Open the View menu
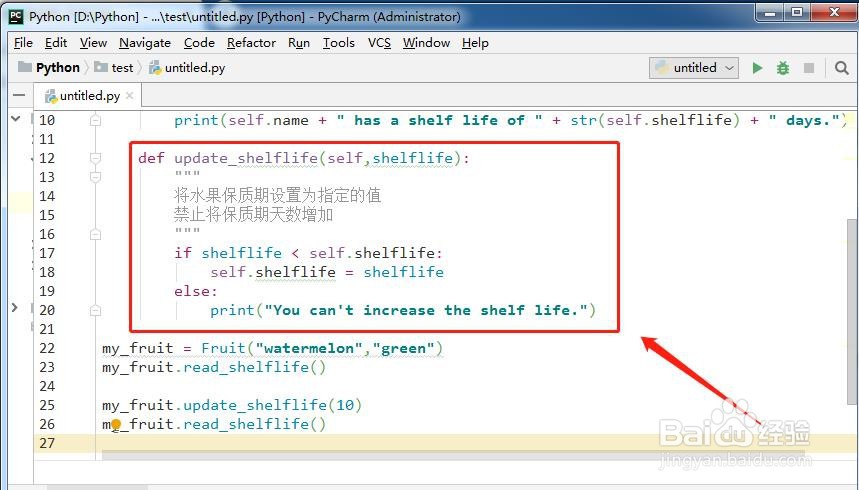The image size is (859, 490). 93,43
